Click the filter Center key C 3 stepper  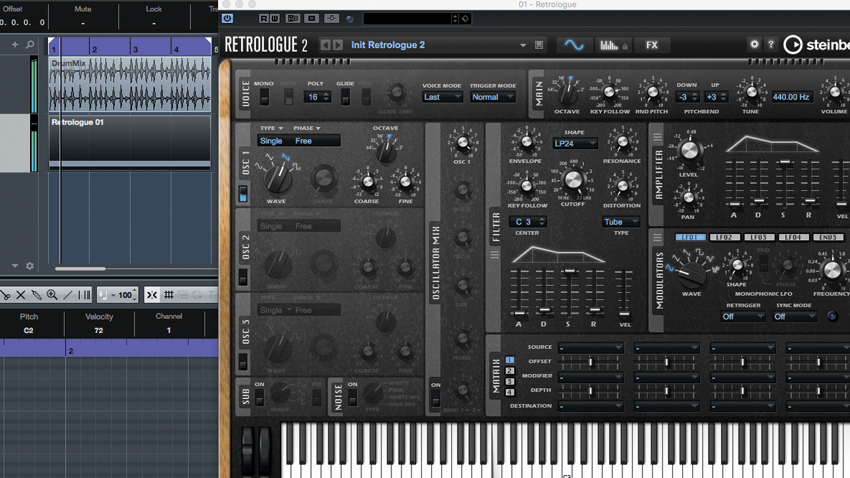[x=527, y=222]
